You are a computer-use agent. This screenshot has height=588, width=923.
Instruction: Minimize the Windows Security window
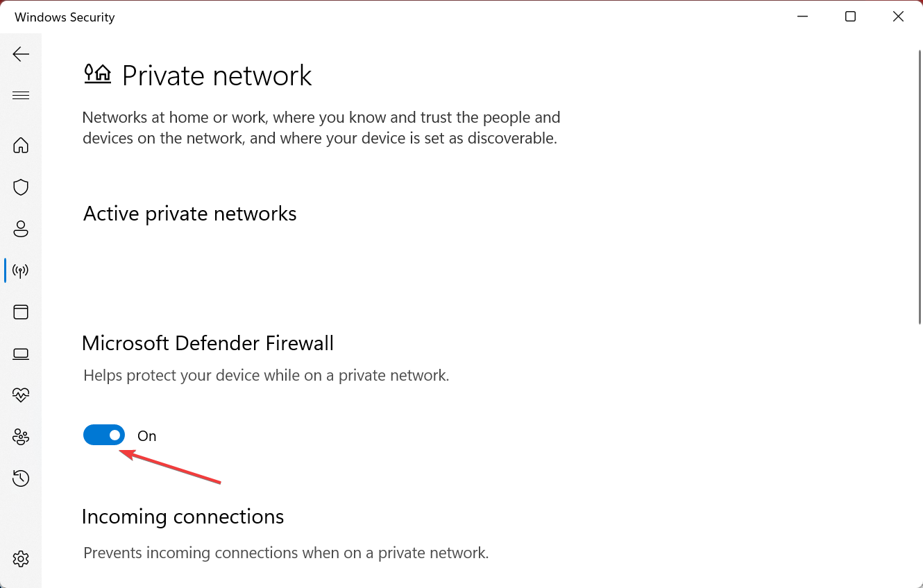point(802,17)
